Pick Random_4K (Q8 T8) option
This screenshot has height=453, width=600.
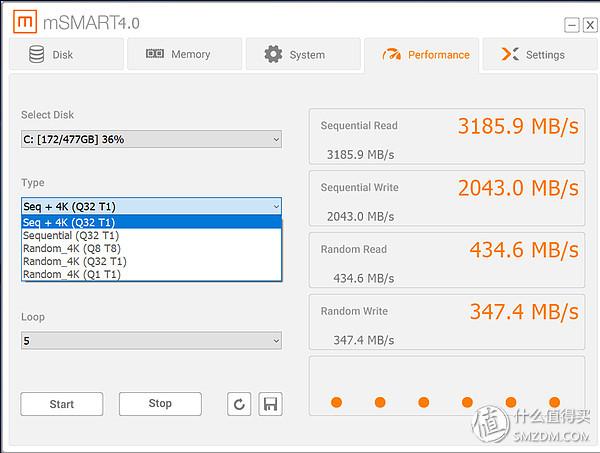click(x=152, y=248)
